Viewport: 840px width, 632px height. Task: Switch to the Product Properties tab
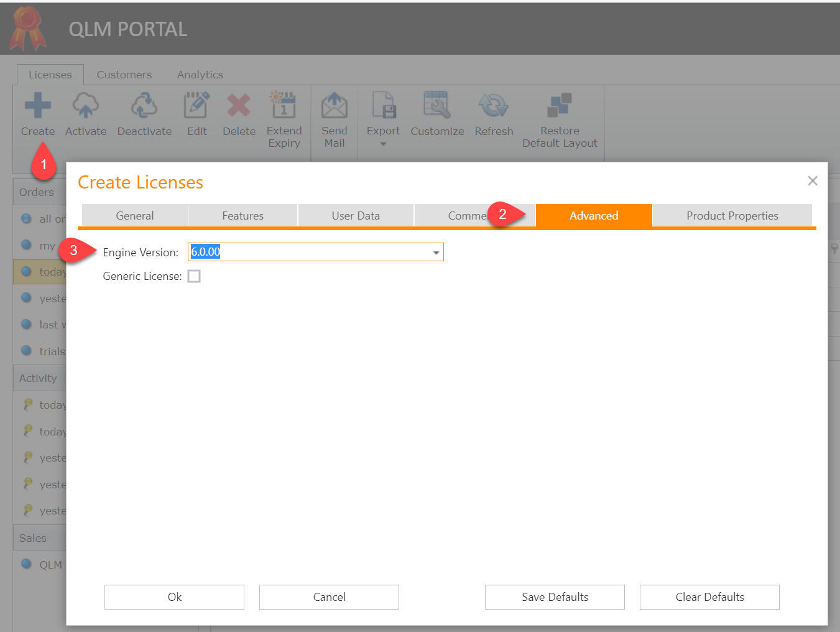(x=732, y=215)
